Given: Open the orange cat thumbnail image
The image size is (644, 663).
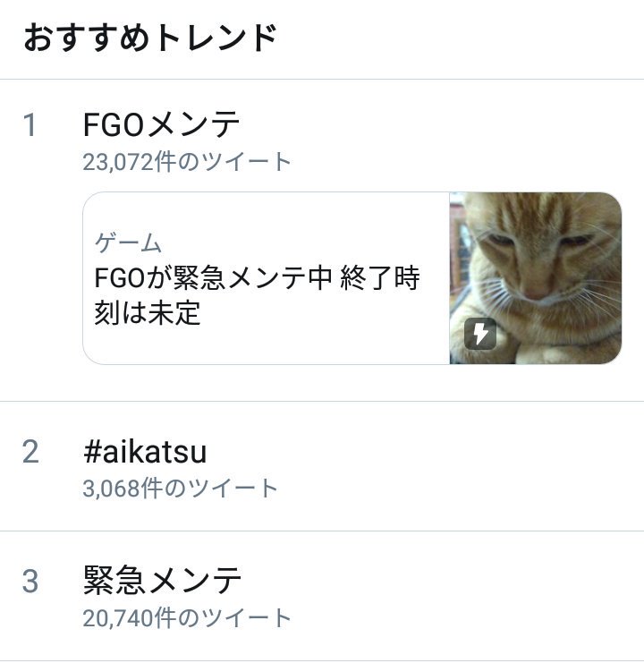Looking at the screenshot, I should 535,278.
